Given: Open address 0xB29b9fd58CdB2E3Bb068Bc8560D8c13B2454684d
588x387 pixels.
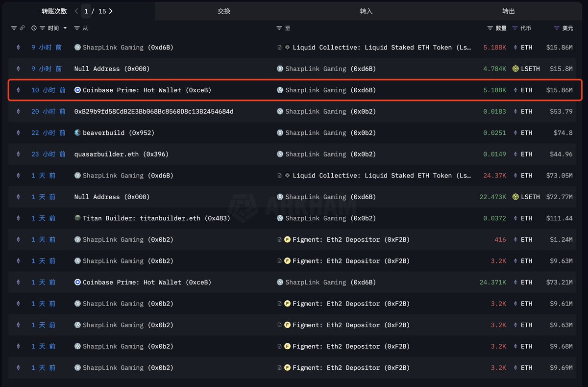Looking at the screenshot, I should 154,111.
